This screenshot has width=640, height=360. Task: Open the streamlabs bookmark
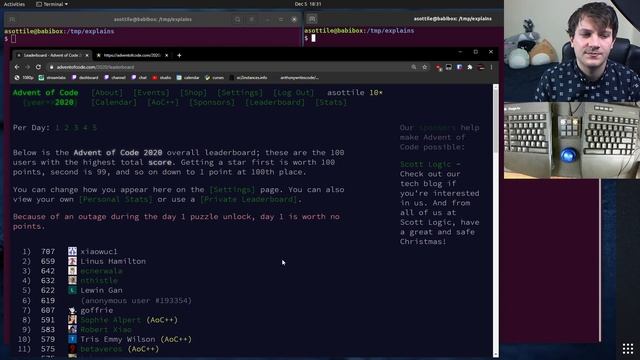point(52,77)
